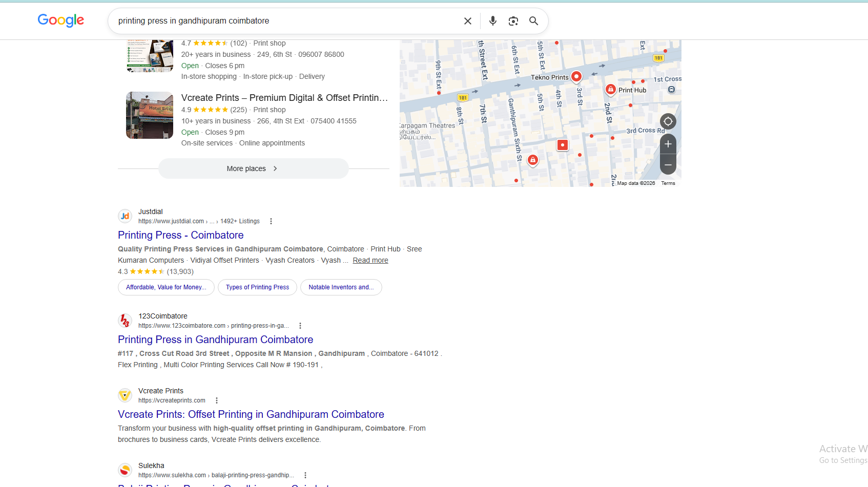
Task: Click the magnifying glass search icon
Action: point(534,21)
